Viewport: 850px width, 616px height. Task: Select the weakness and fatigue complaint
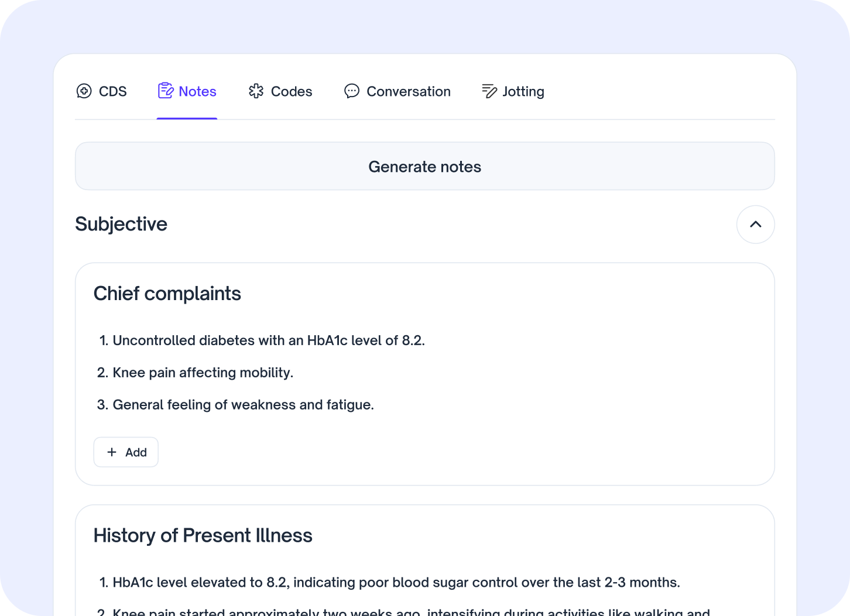[x=243, y=404]
